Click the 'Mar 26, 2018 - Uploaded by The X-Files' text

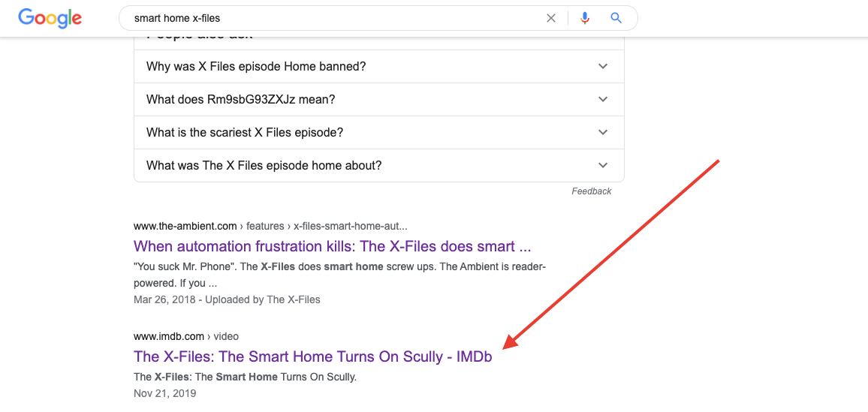point(227,299)
